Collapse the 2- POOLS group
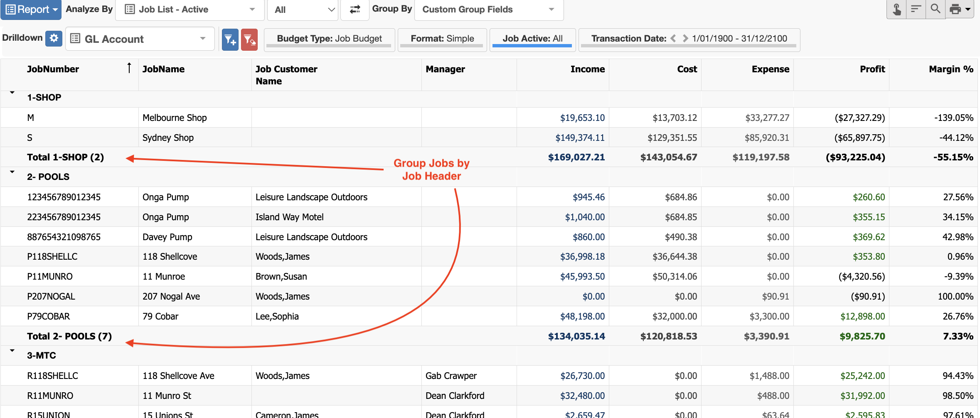Viewport: 980px width, 418px height. coord(12,172)
